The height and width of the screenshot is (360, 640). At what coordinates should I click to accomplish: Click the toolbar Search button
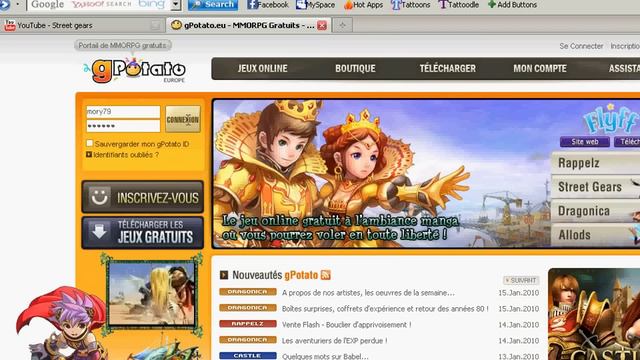point(213,4)
